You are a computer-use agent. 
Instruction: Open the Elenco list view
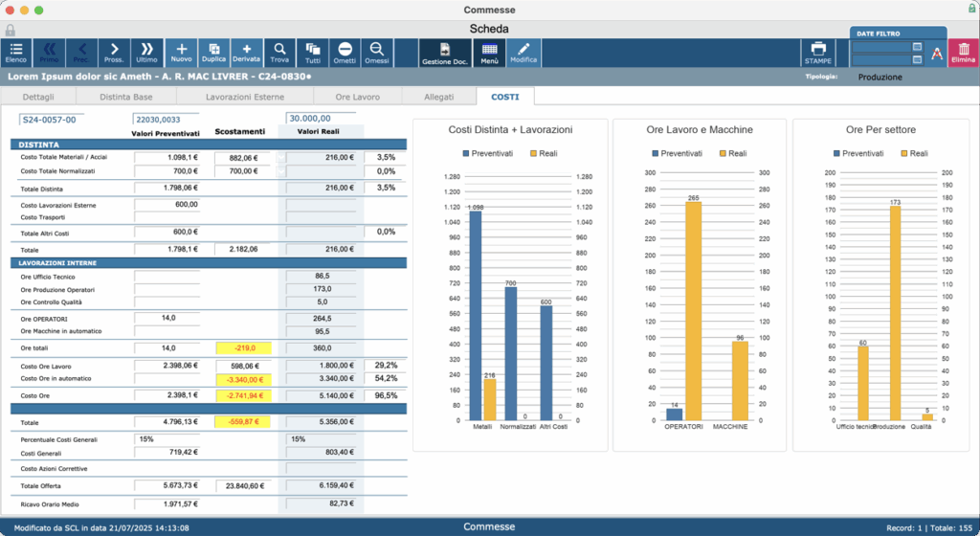(16, 53)
